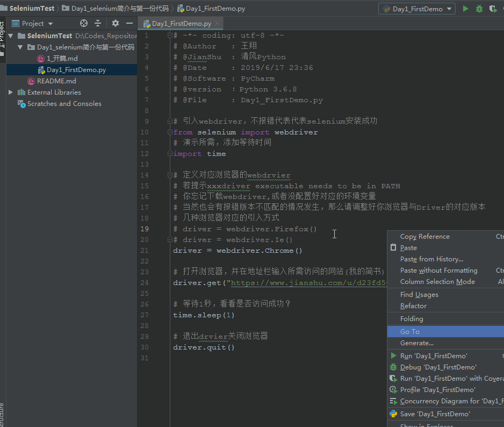Click the commented webdriver.Firefox() line
Screen dimensions: 504x427
click(x=245, y=229)
